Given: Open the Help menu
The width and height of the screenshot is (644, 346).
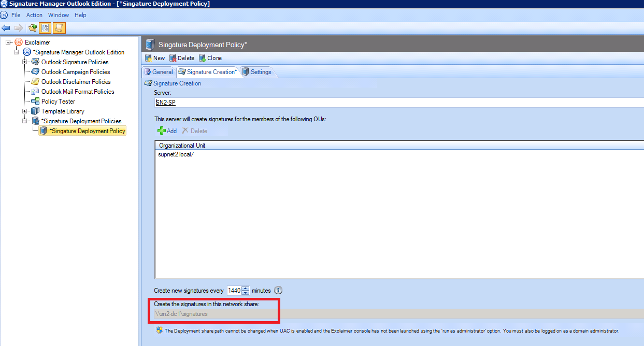Looking at the screenshot, I should pyautogui.click(x=80, y=15).
